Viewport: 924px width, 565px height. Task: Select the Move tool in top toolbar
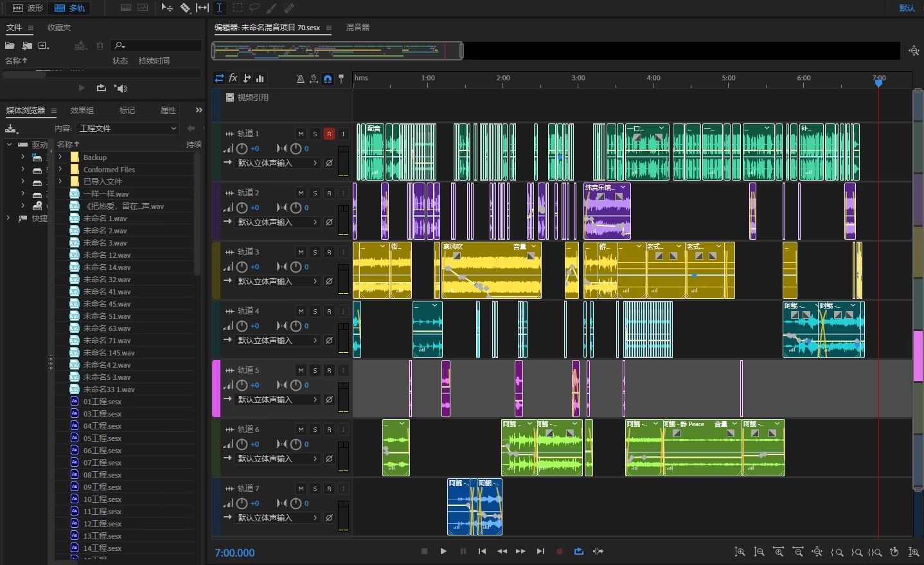[x=167, y=8]
